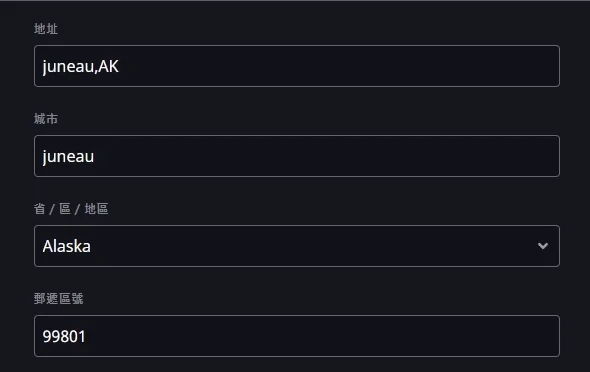Click the 郵遞區號 label text
This screenshot has width=590, height=372.
click(x=58, y=299)
